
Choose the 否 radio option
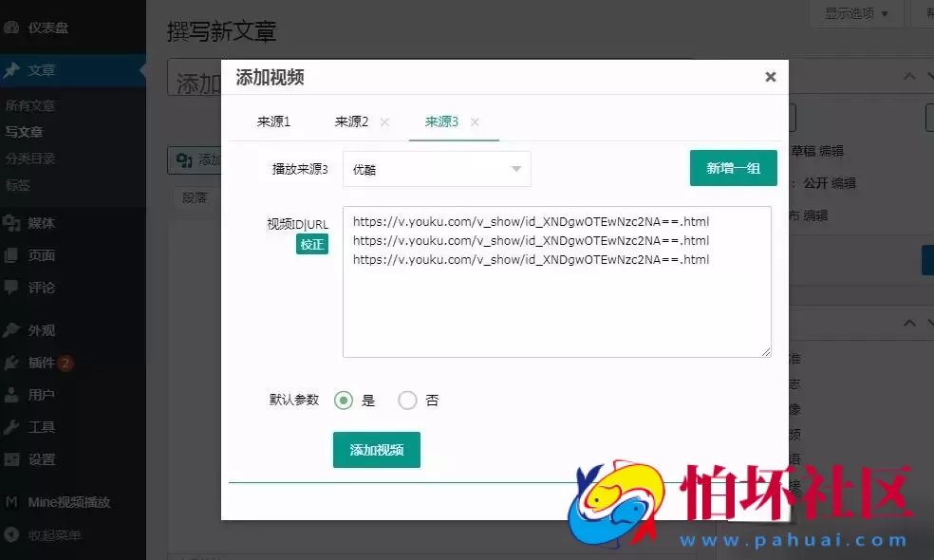(x=407, y=401)
